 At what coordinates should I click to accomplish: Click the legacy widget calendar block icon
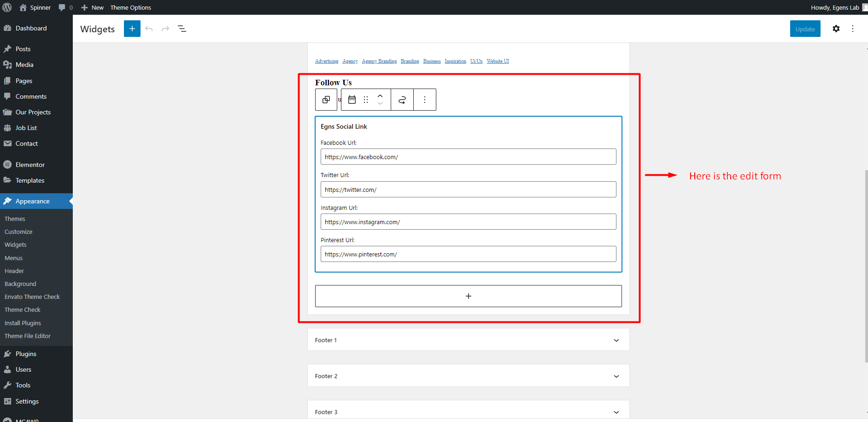coord(352,100)
